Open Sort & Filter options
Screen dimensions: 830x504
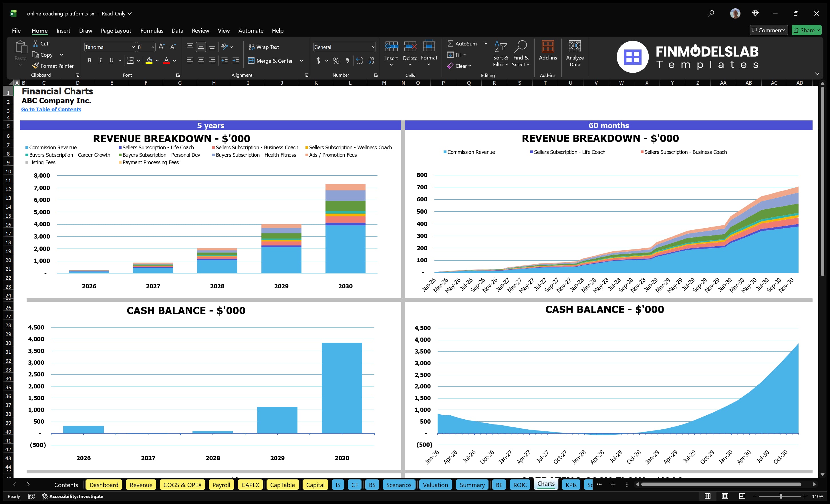[501, 54]
